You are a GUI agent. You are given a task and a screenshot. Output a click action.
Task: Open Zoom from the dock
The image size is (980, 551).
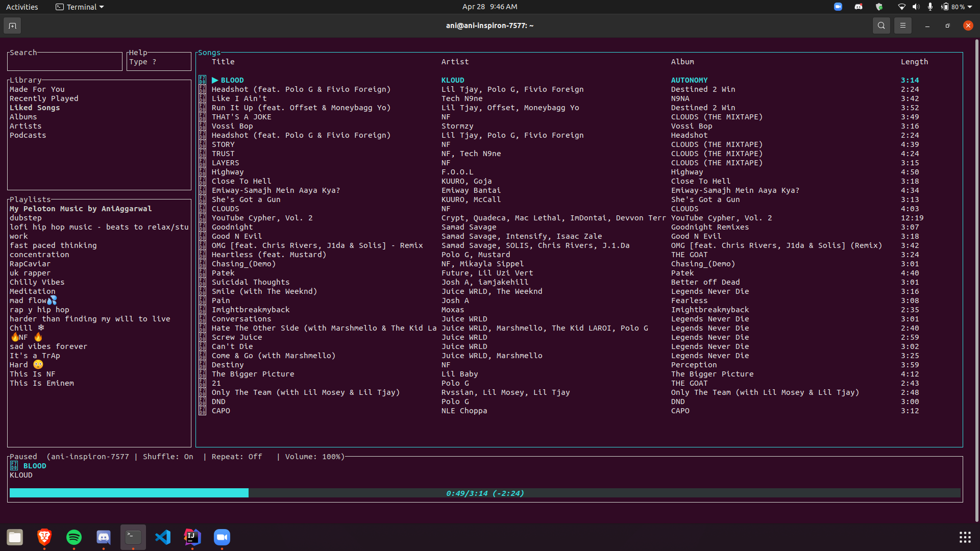tap(222, 537)
